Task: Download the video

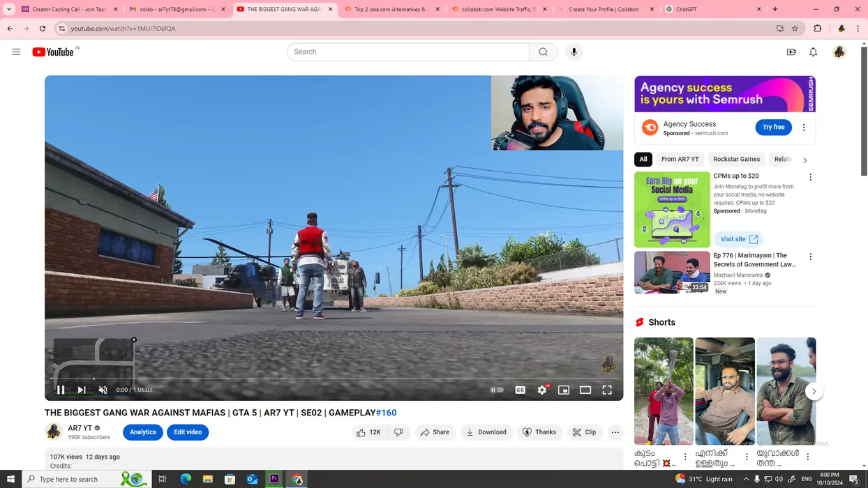Action: pos(486,432)
